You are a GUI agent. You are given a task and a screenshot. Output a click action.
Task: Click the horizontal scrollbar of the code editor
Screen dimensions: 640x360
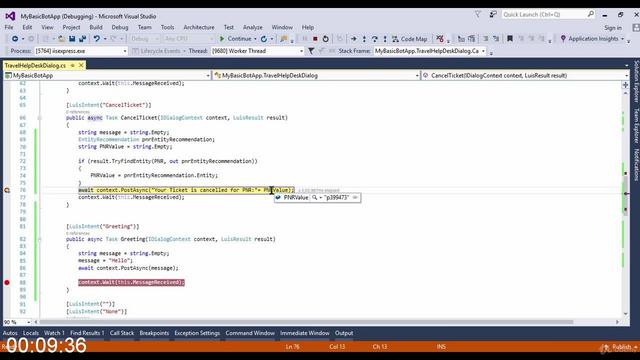tap(306, 322)
